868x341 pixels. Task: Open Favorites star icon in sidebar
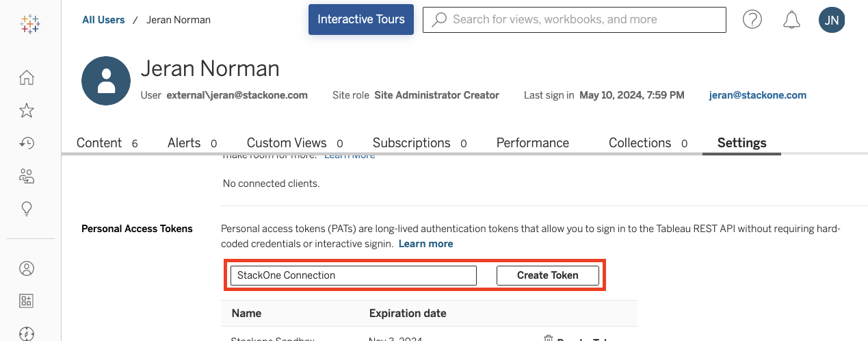(x=27, y=110)
